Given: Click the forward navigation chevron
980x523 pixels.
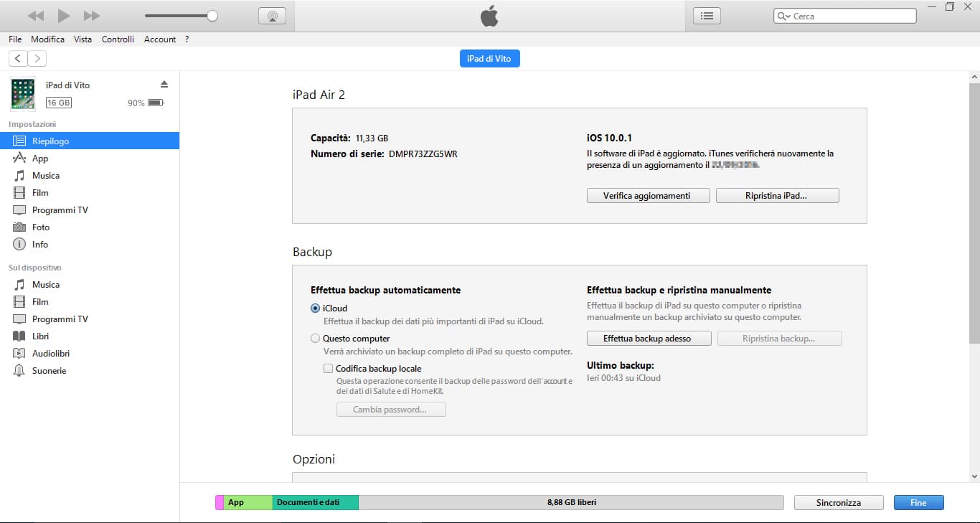Looking at the screenshot, I should point(37,59).
